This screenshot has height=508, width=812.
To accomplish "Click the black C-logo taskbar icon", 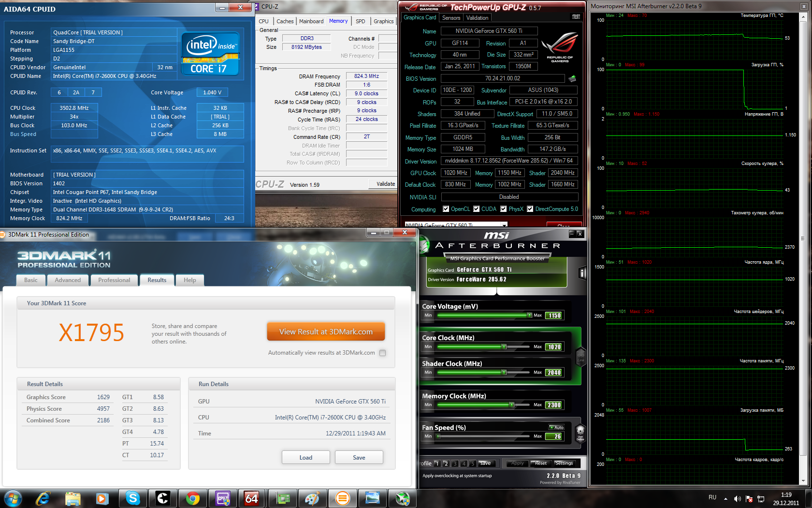I will coord(162,498).
